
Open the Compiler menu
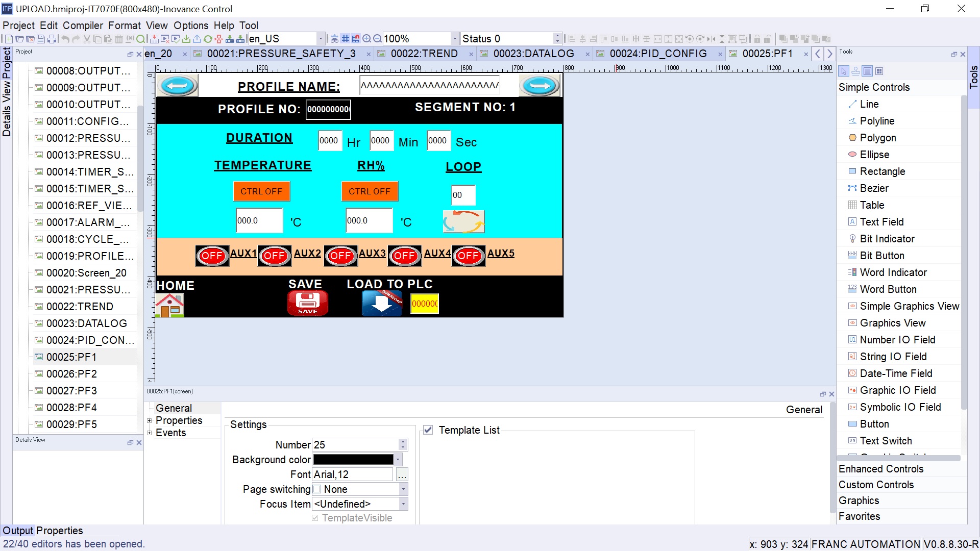83,26
